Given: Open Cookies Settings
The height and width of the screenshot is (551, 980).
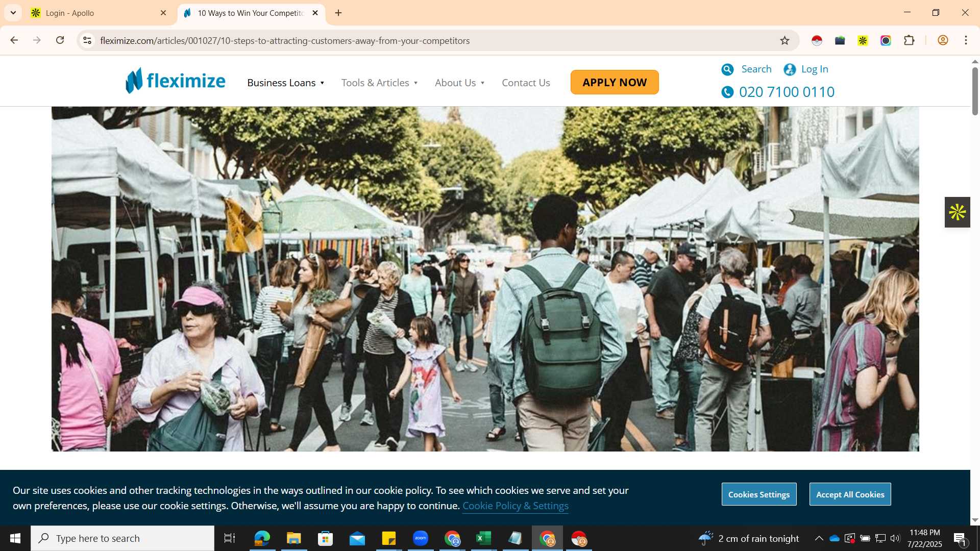Looking at the screenshot, I should (758, 494).
